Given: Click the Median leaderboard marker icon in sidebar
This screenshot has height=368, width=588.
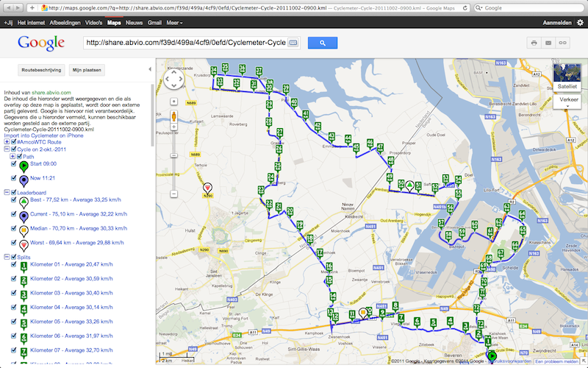Looking at the screenshot, I should coord(24,231).
